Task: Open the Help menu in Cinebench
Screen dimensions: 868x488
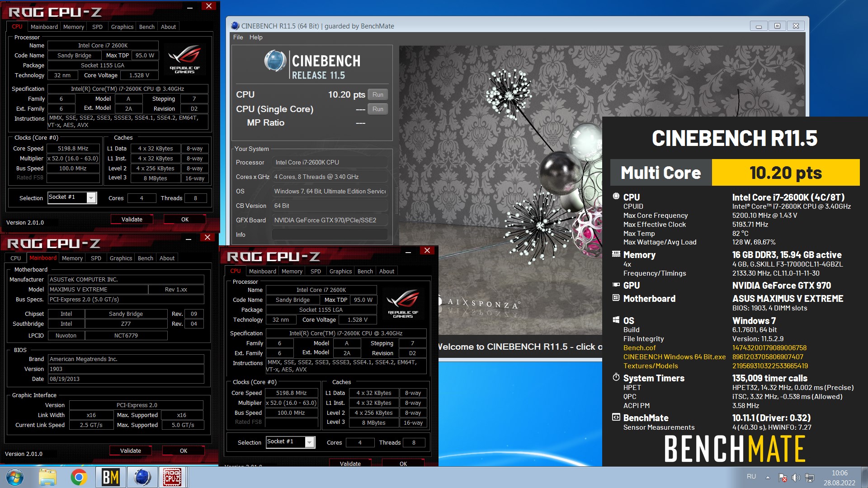Action: click(x=256, y=37)
